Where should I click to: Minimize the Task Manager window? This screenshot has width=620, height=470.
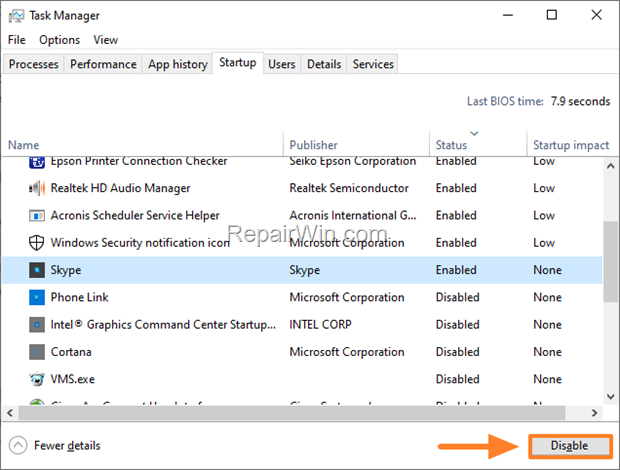[508, 15]
